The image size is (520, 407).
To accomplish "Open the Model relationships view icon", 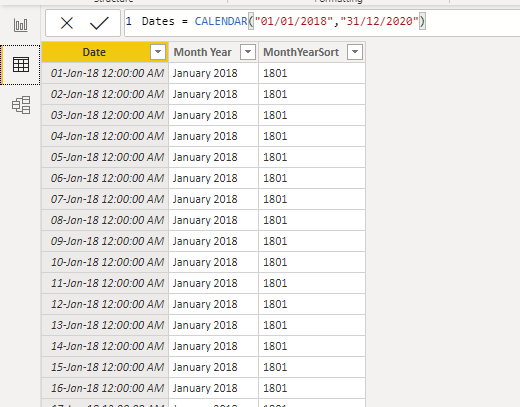I will (x=21, y=105).
